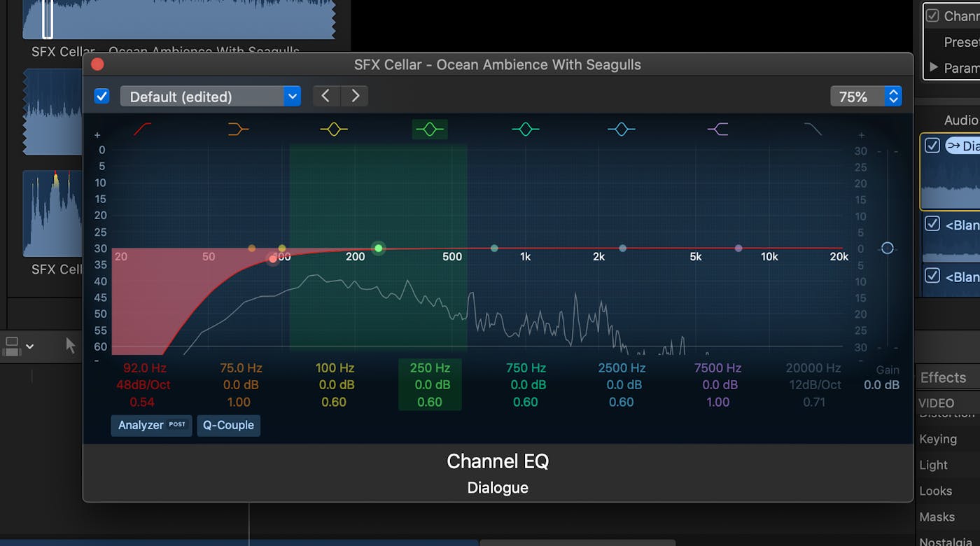
Task: Click the 7500 Hz frequency value
Action: click(x=717, y=367)
